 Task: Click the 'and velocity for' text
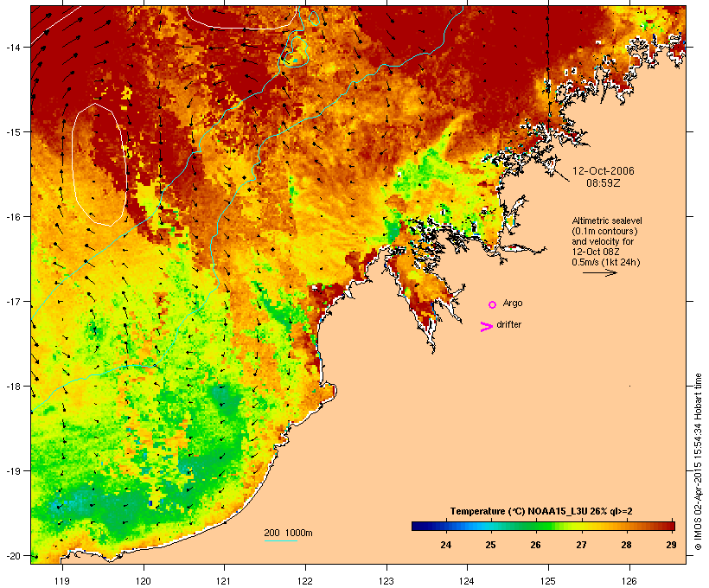[x=603, y=241]
